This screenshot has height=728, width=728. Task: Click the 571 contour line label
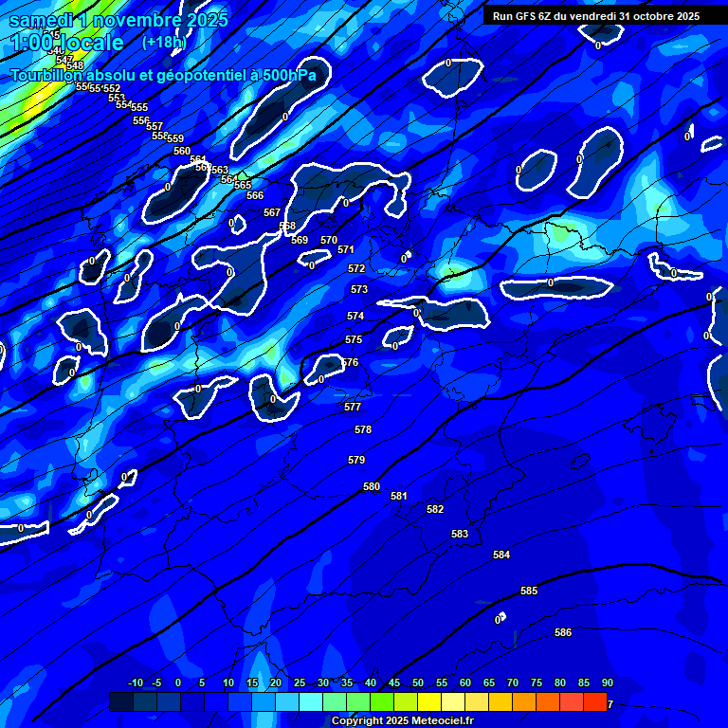(346, 249)
